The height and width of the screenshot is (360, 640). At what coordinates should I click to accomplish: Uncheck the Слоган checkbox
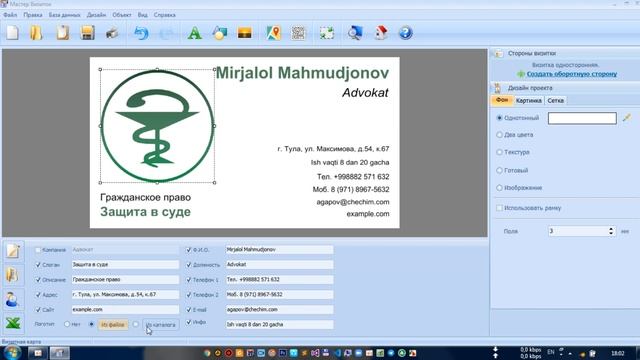click(38, 265)
